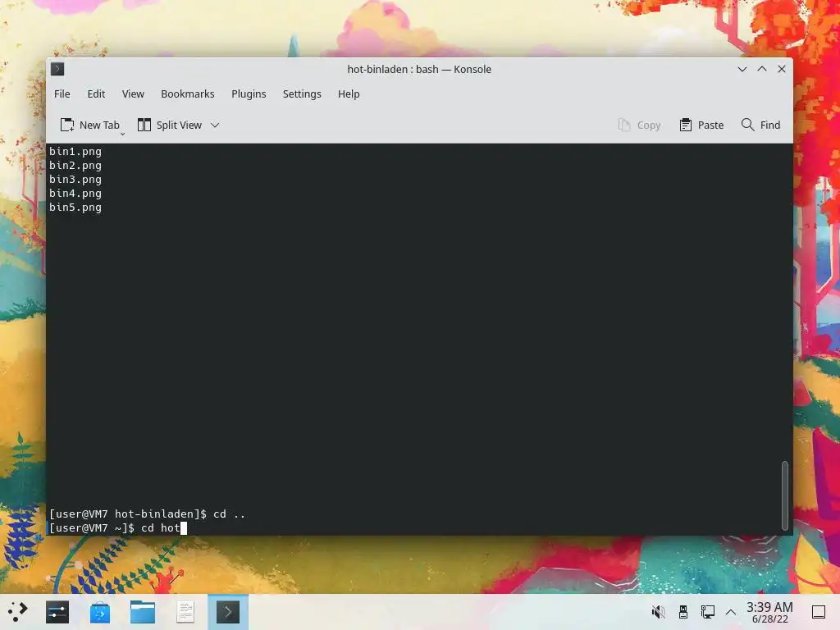The height and width of the screenshot is (630, 840).
Task: Click the Split View button
Action: 169,125
